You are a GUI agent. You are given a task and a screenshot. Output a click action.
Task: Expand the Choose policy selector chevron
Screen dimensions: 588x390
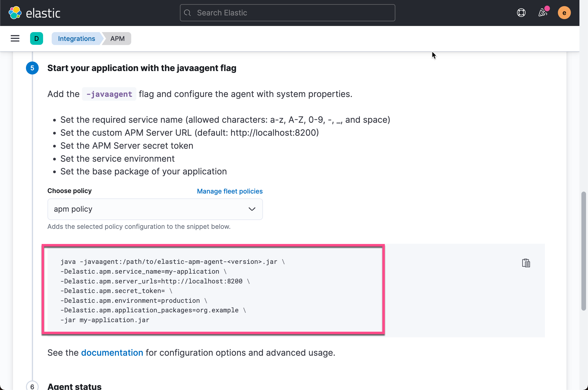point(252,209)
